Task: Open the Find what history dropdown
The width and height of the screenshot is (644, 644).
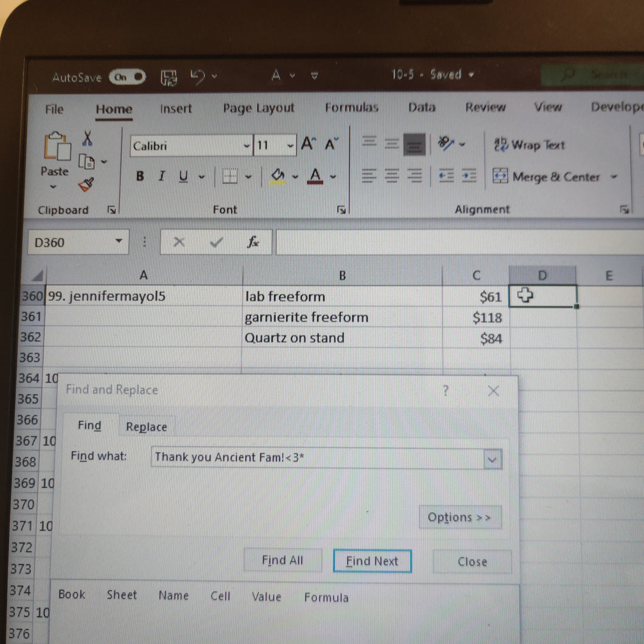Action: pos(493,459)
